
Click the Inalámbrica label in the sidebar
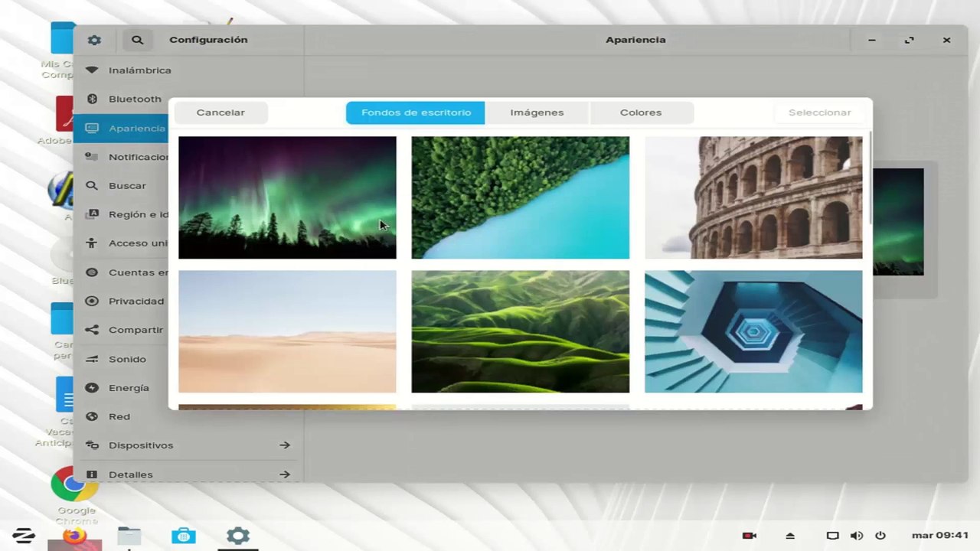(139, 70)
